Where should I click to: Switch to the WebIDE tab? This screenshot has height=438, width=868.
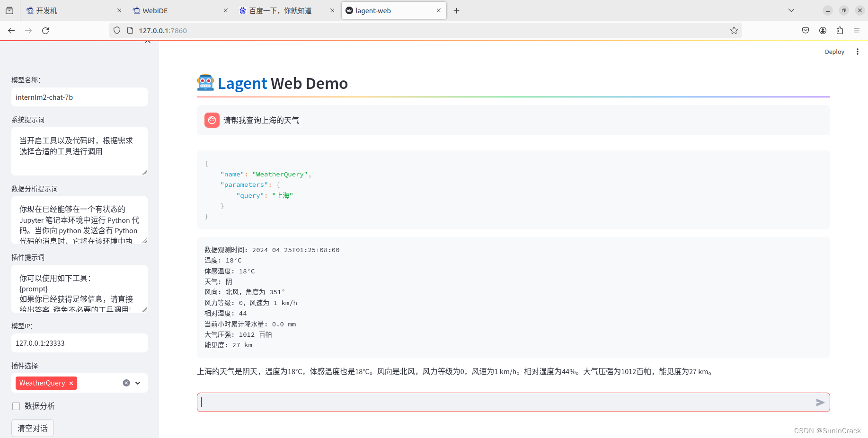[x=180, y=10]
